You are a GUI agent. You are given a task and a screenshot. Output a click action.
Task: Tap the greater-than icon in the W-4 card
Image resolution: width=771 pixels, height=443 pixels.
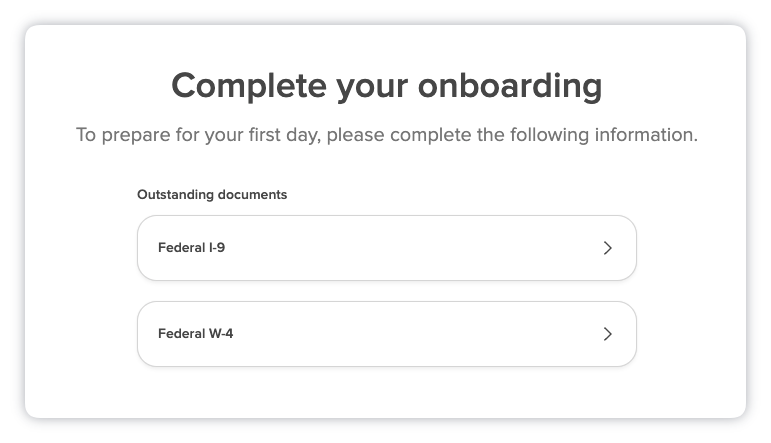(608, 334)
